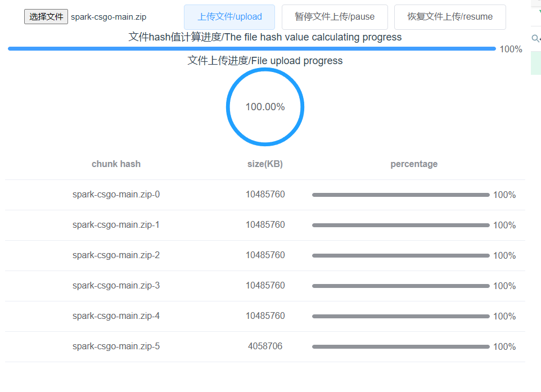
Task: Click the spark-csgo-main.zip-0 chunk label
Action: (116, 194)
